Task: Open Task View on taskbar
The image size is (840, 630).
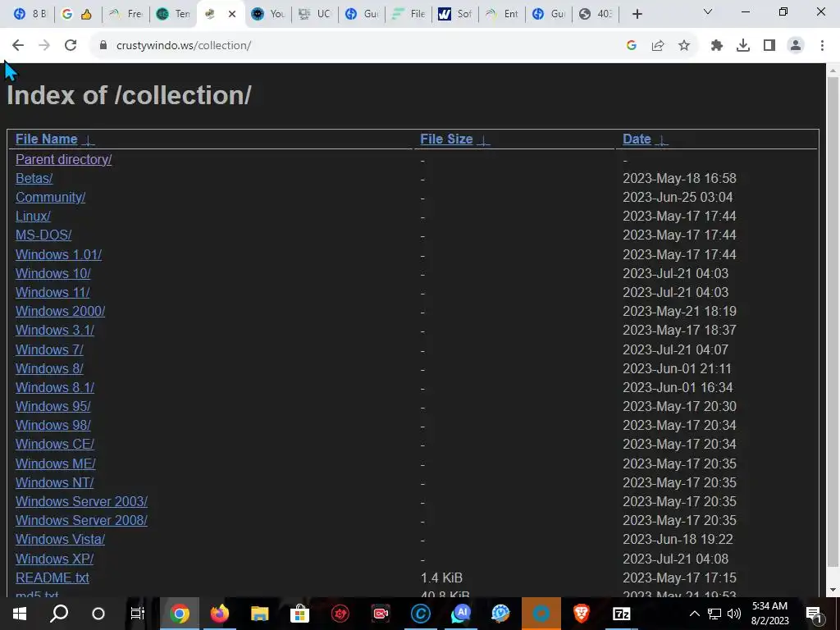Action: tap(138, 614)
